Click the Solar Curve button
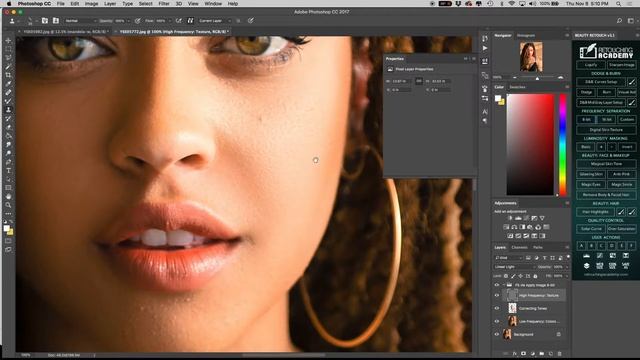The image size is (640, 360). tap(591, 229)
